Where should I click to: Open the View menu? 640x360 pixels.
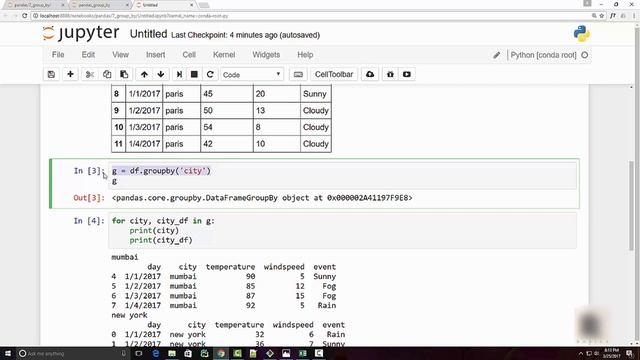pos(120,55)
